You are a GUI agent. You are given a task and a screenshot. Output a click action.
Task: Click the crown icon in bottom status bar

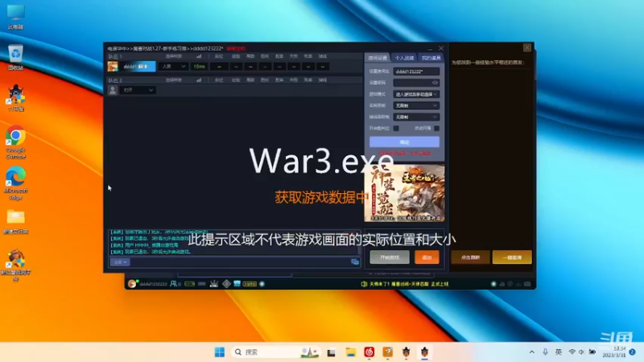(x=214, y=284)
